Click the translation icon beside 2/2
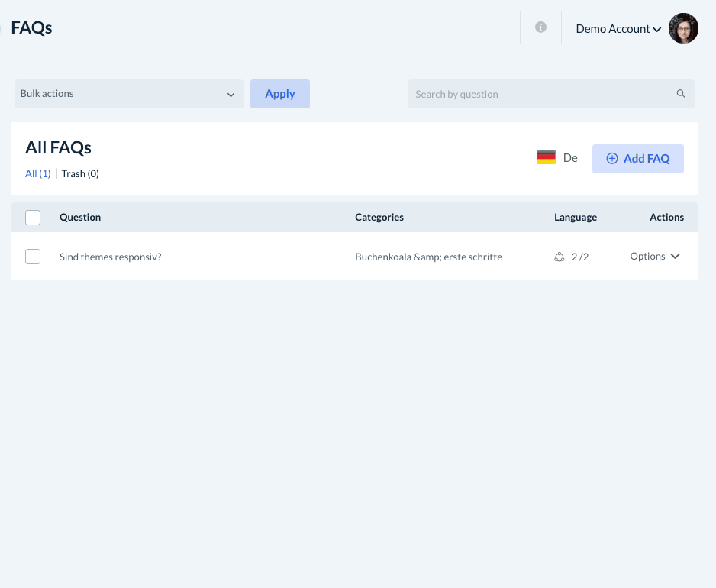The height and width of the screenshot is (588, 716). click(560, 257)
